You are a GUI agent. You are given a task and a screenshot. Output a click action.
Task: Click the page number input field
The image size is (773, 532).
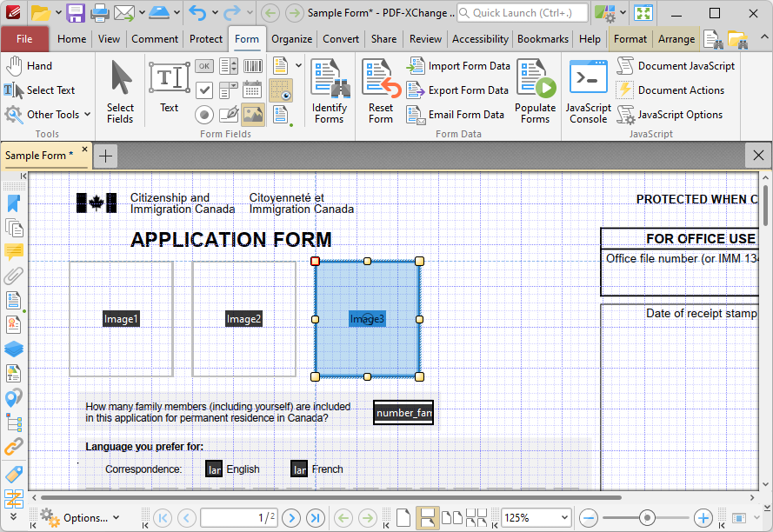coord(238,518)
